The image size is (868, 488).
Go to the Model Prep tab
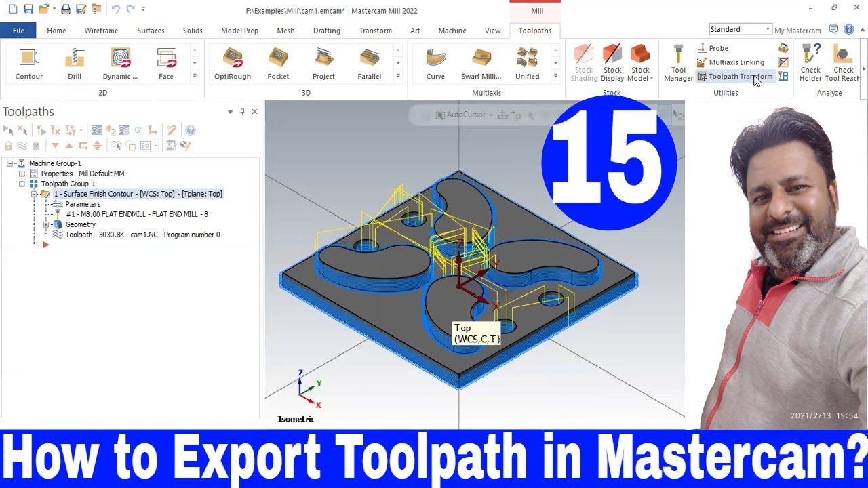point(239,30)
